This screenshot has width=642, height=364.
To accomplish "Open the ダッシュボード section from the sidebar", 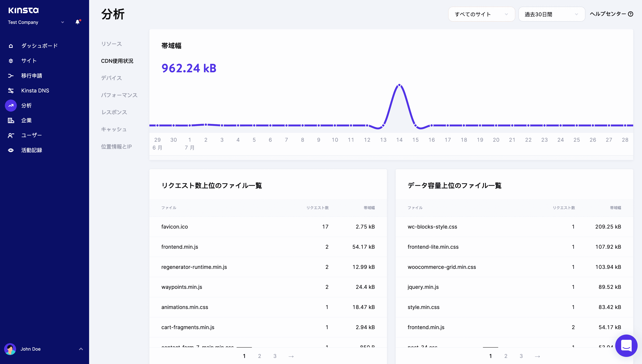I will 39,46.
